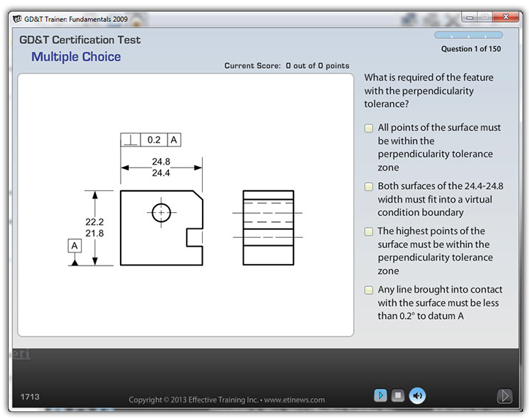Click the test progress bar at top right
This screenshot has width=529, height=420.
pyautogui.click(x=468, y=34)
